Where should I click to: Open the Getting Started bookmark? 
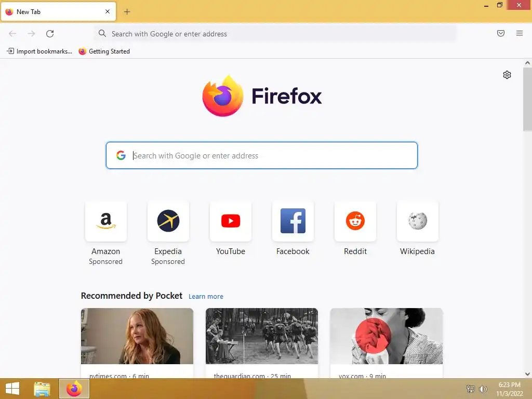[x=104, y=51]
